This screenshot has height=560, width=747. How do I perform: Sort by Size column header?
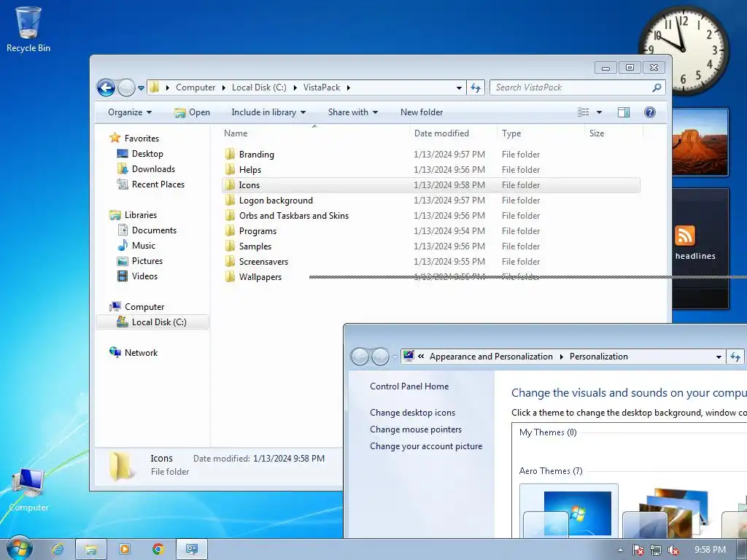coord(613,133)
